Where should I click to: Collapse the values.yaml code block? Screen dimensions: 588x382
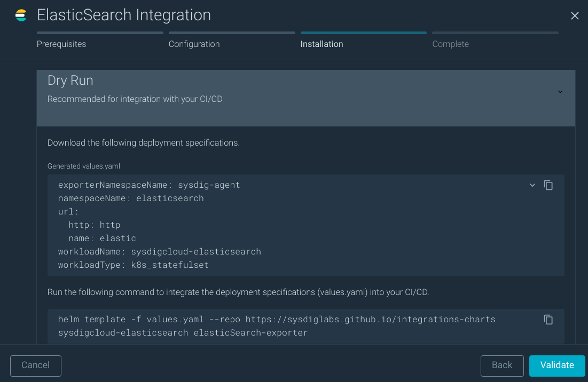pos(532,185)
